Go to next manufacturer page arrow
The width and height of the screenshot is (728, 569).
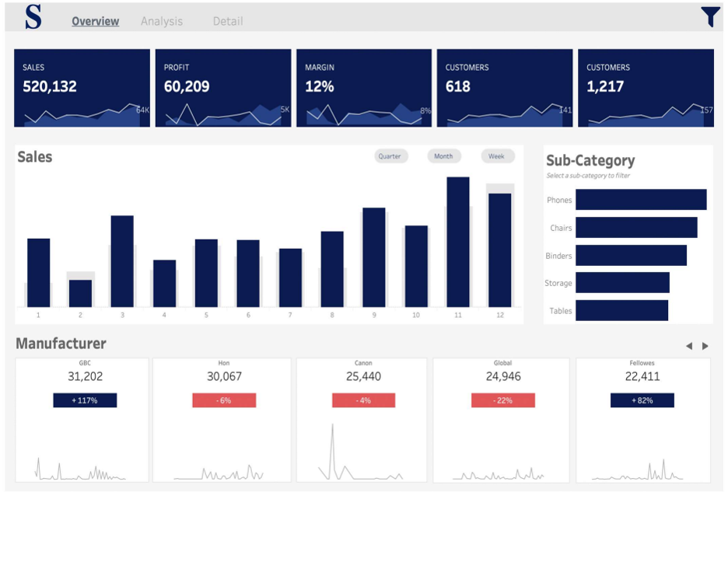705,346
